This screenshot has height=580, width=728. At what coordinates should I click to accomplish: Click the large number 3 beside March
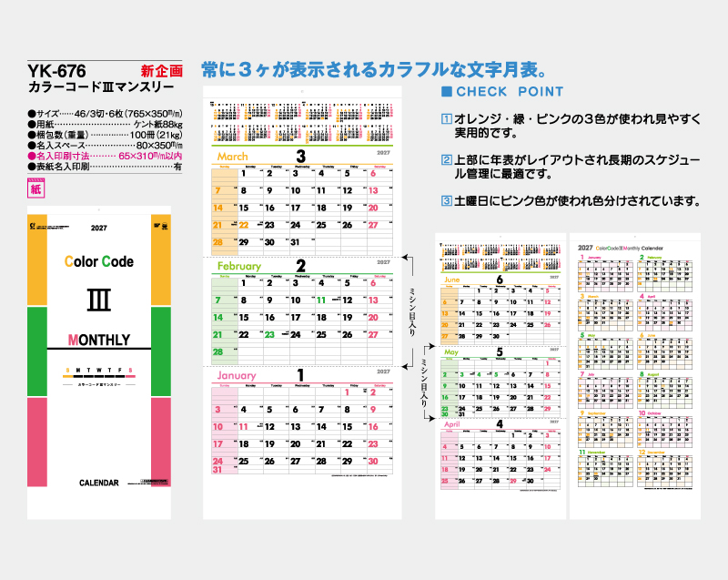(301, 156)
